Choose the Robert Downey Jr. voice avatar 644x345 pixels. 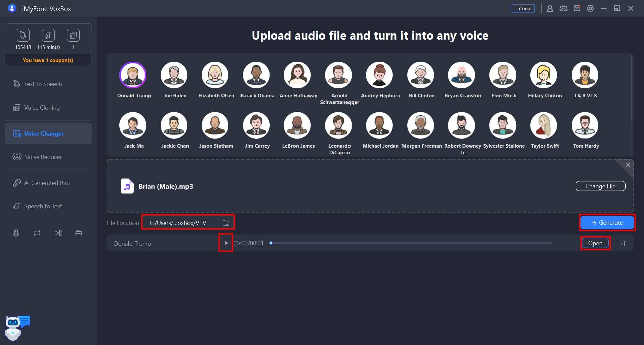[x=462, y=125]
